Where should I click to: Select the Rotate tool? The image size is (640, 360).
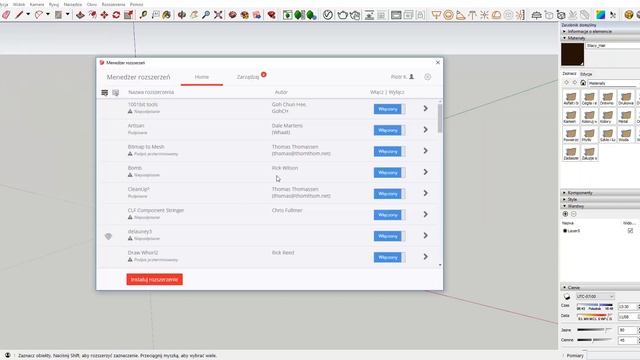(116, 15)
